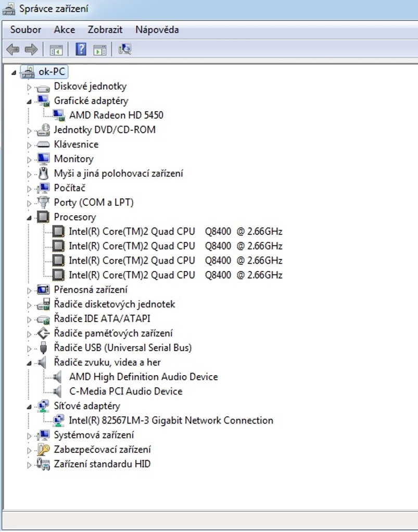The height and width of the screenshot is (532, 418).
Task: Open the Nápověda menu
Action: click(157, 30)
